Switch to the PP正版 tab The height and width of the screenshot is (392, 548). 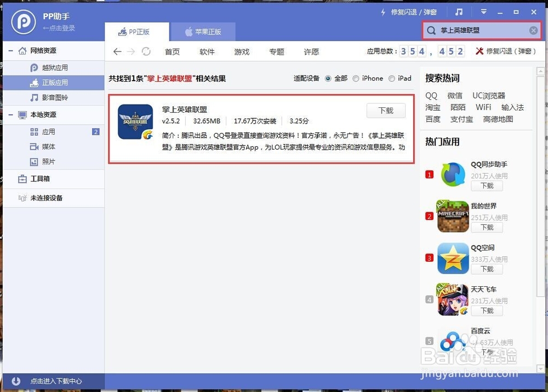(137, 32)
